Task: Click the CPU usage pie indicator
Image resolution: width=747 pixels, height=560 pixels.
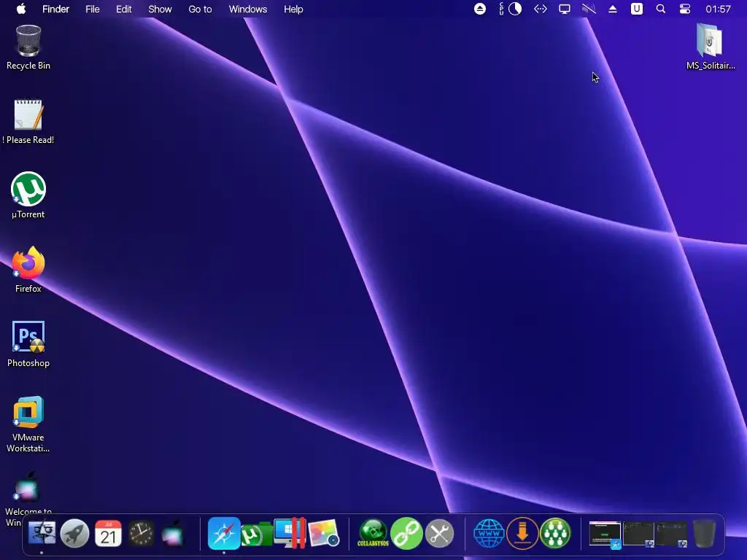Action: pos(515,9)
